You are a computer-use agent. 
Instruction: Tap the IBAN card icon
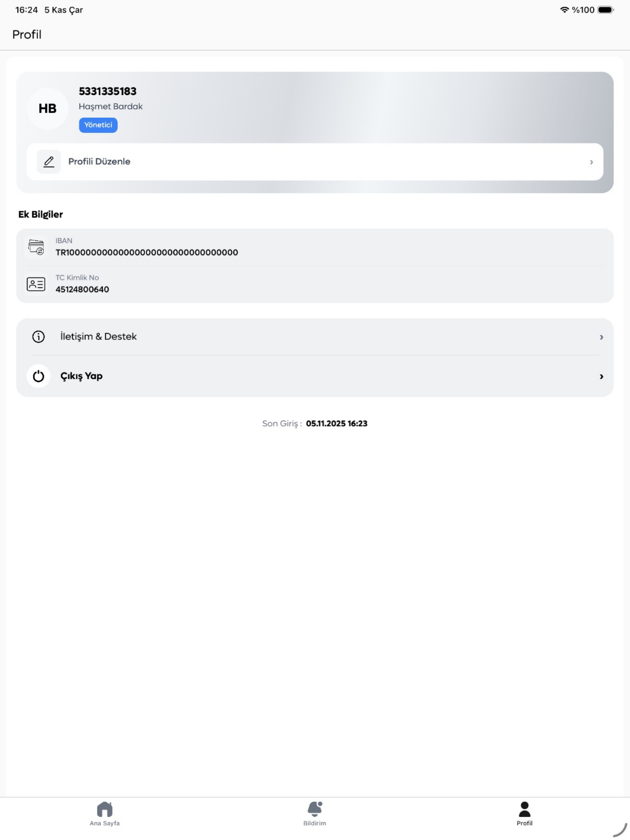(x=36, y=247)
